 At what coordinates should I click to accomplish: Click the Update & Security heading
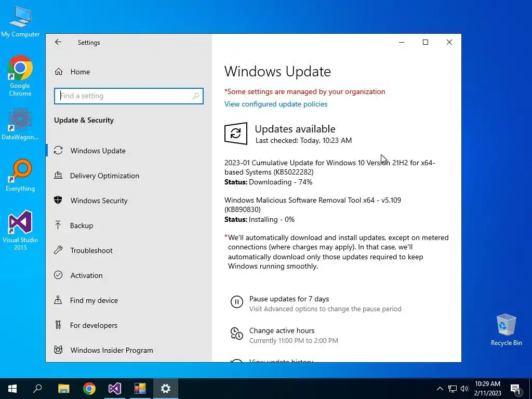(x=84, y=120)
